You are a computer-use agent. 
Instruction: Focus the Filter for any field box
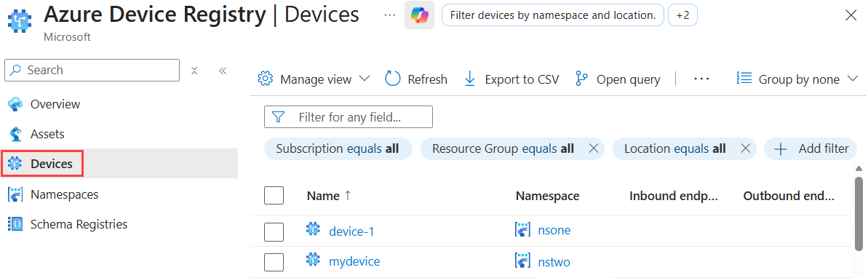click(349, 117)
